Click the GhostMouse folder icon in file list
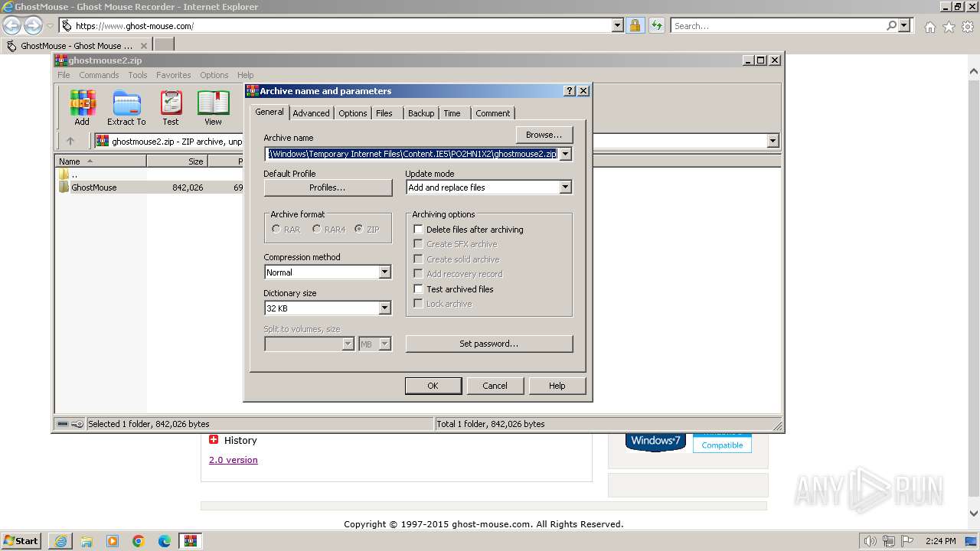 [64, 187]
